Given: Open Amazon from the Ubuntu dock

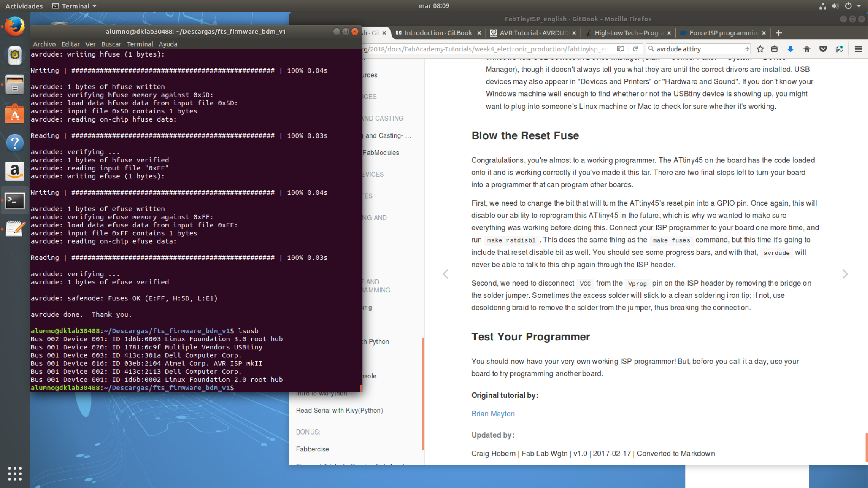Looking at the screenshot, I should 15,172.
